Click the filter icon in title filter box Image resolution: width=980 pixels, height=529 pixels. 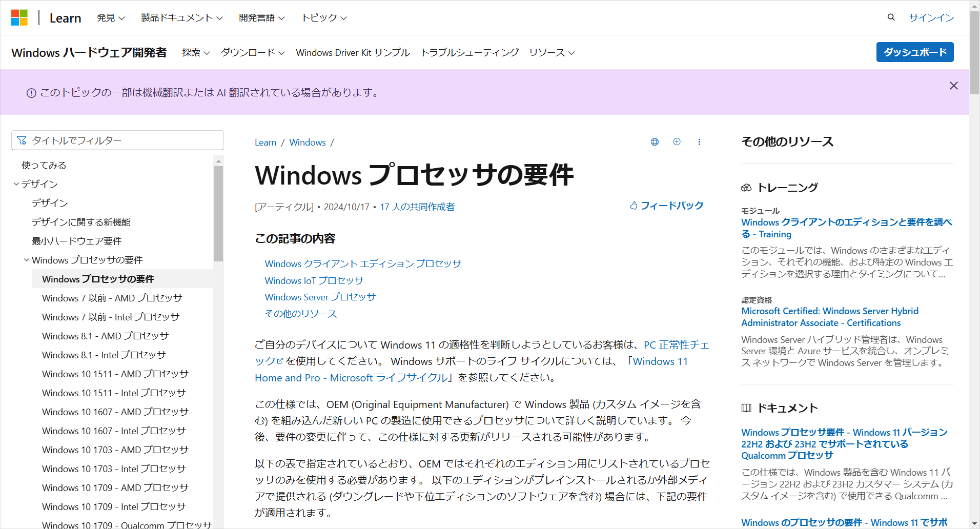(x=22, y=140)
